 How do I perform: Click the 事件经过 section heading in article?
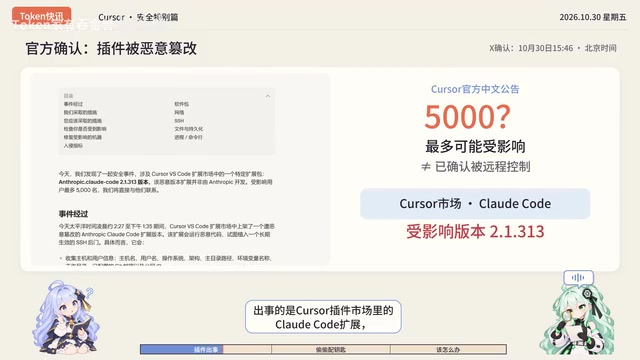click(x=73, y=214)
